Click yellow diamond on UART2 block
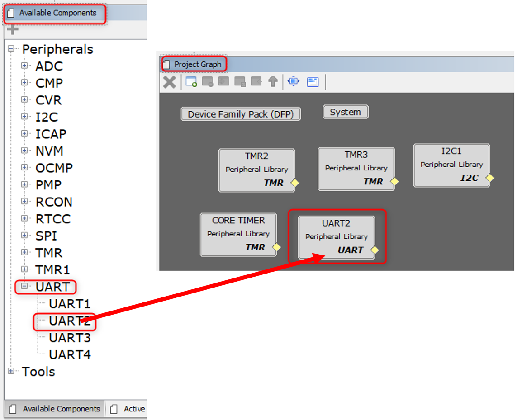Viewport: 522px width, 420px height. pos(375,250)
